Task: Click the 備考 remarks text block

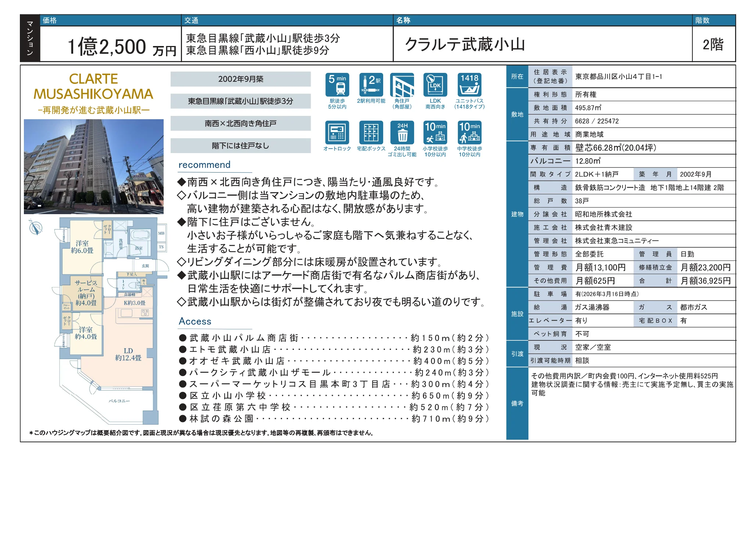Action: (632, 385)
